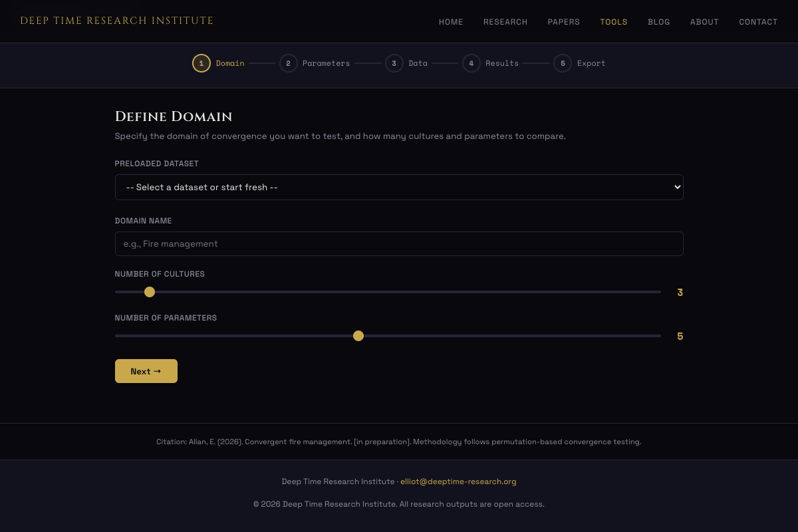Visit the Blog page
Viewport: 798px width, 532px height.
[659, 22]
